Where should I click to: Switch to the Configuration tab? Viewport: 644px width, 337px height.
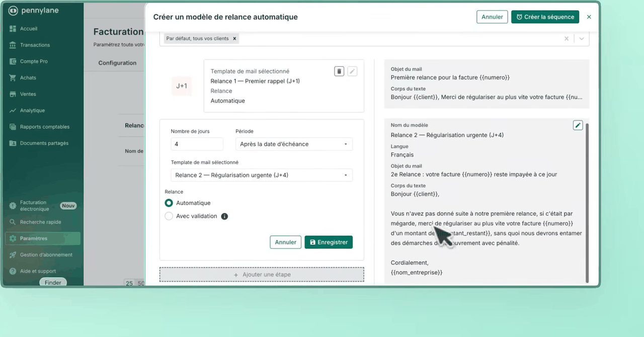pyautogui.click(x=117, y=63)
